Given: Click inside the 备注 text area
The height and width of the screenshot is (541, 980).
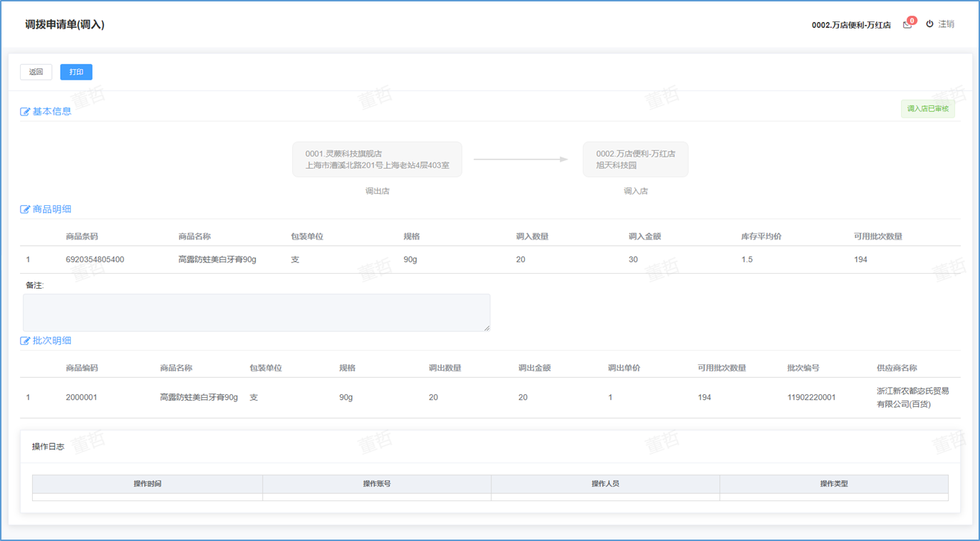Looking at the screenshot, I should 256,312.
